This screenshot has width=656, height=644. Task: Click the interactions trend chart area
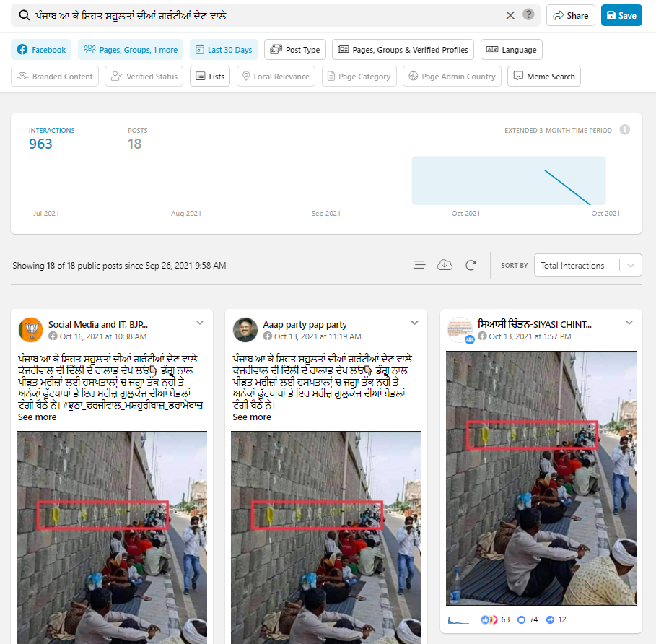click(508, 180)
